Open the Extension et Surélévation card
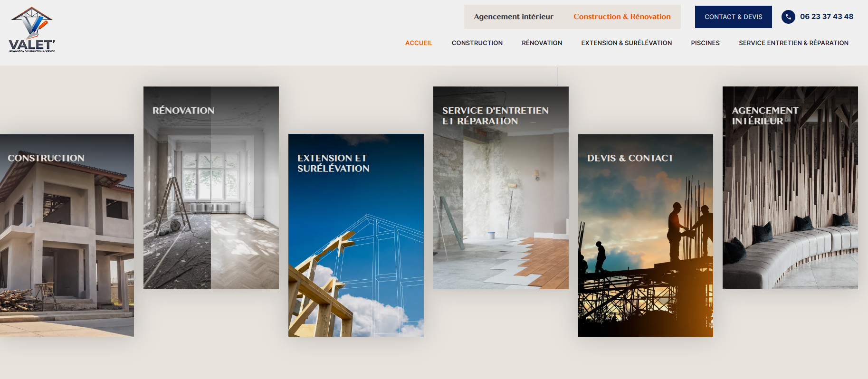Viewport: 868px width, 379px height. 356,235
